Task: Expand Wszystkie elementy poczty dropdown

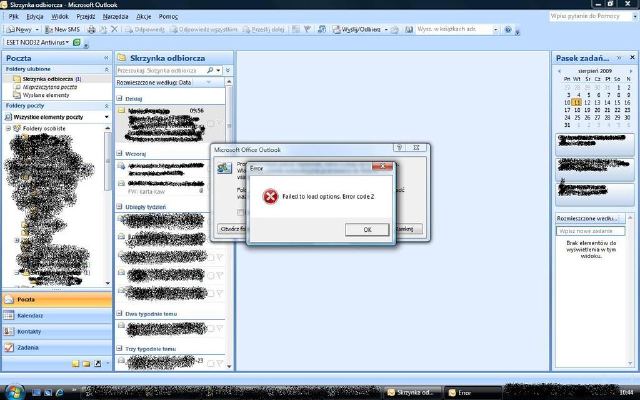Action: pyautogui.click(x=107, y=117)
